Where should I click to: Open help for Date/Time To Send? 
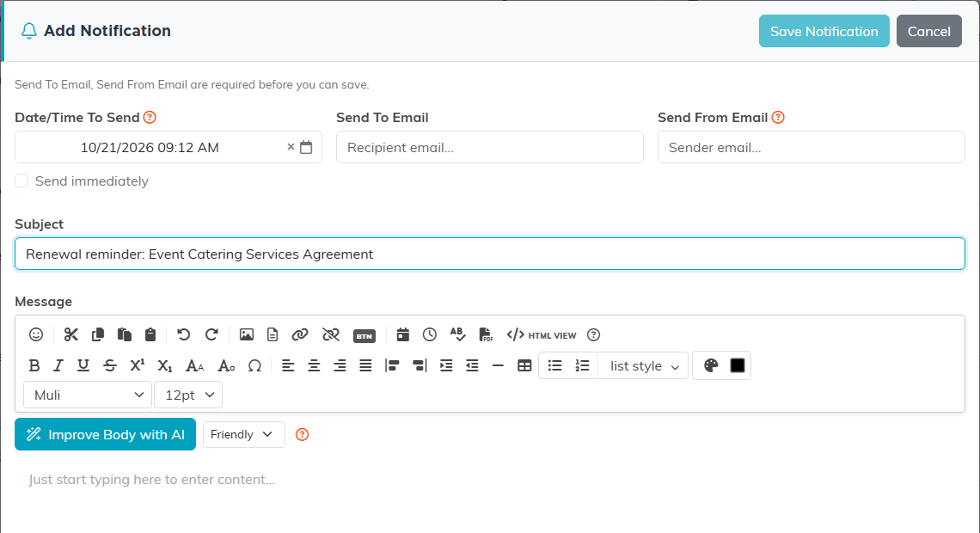tap(150, 117)
